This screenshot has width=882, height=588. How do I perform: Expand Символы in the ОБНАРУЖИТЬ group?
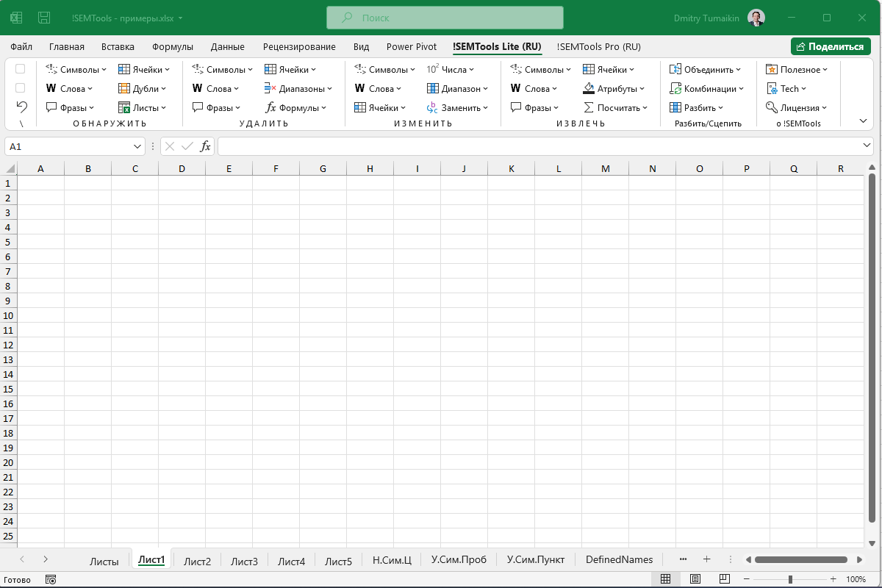pyautogui.click(x=76, y=70)
